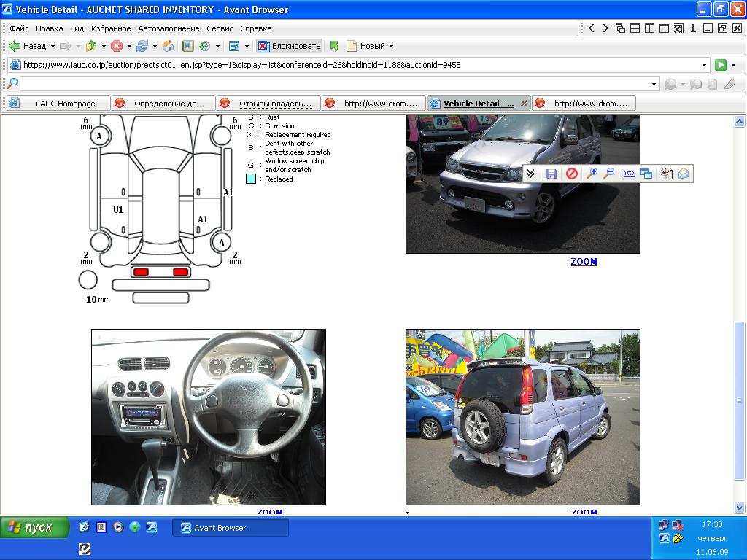Open dropdown next to History icon

(x=217, y=46)
